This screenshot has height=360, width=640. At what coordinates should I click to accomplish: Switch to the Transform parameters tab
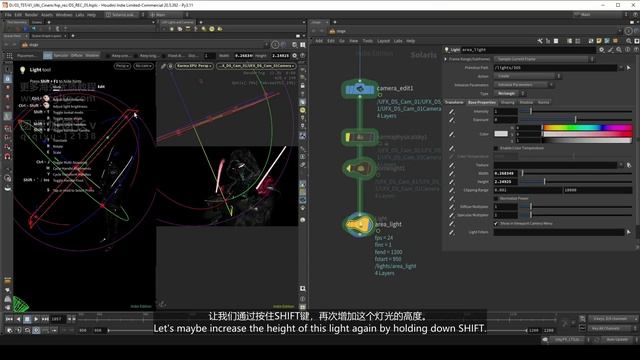coord(454,102)
